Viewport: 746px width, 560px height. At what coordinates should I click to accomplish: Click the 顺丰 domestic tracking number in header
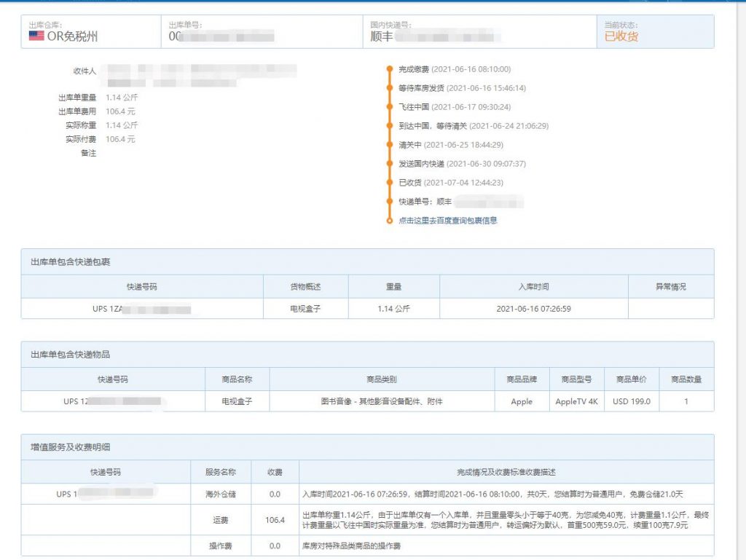[437, 36]
